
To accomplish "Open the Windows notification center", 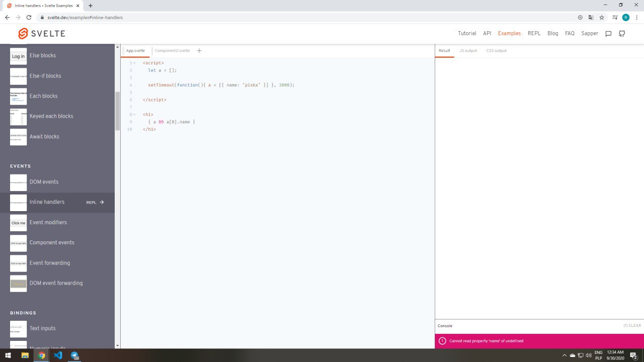I will [x=634, y=355].
